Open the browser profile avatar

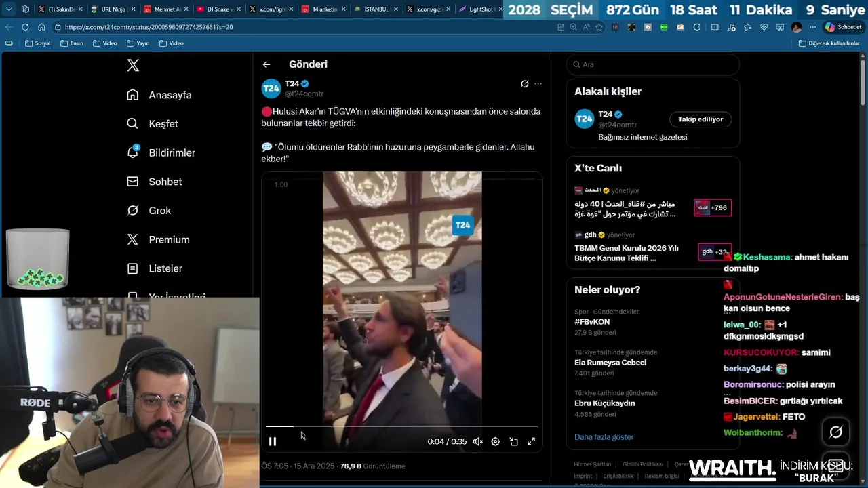(796, 27)
